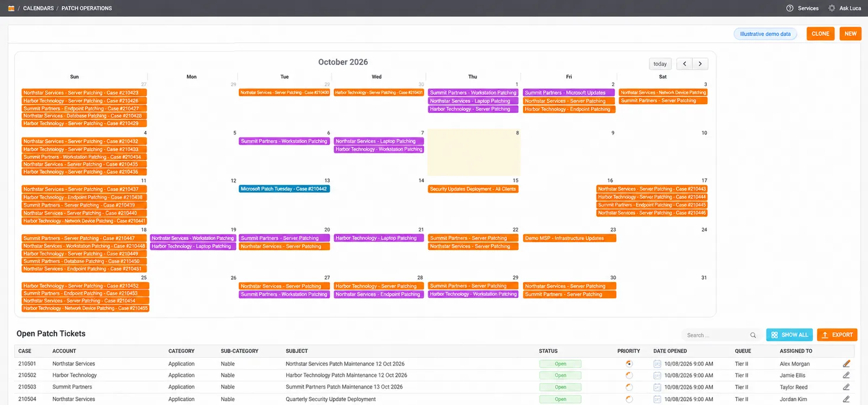This screenshot has width=868, height=405.
Task: Click priority indicator for case 210502
Action: (x=629, y=375)
